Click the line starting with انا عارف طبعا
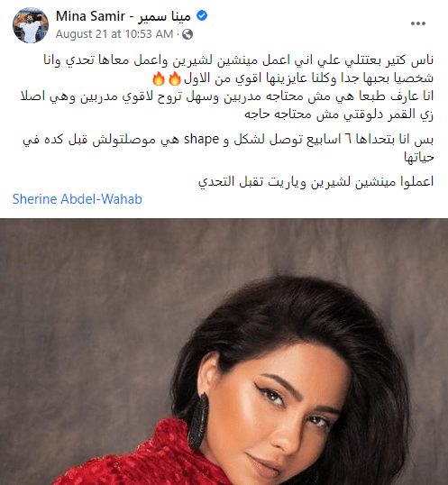This screenshot has height=485, width=448. 227,96
